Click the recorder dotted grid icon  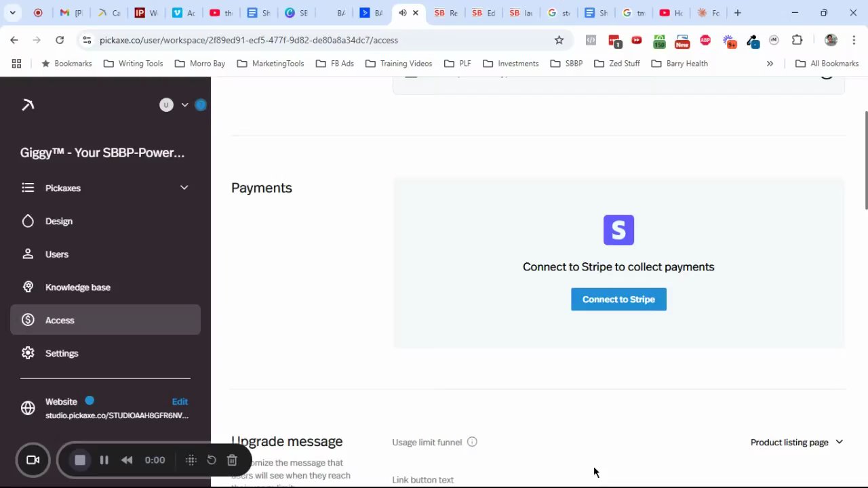(x=191, y=460)
